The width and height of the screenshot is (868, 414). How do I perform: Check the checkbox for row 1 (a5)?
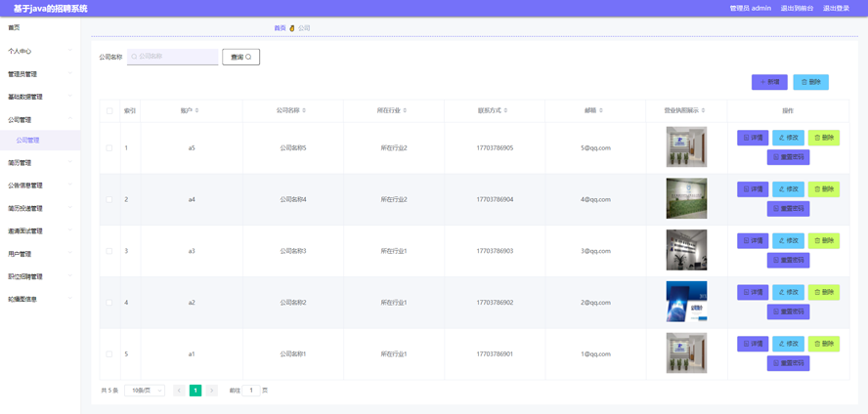pyautogui.click(x=109, y=148)
